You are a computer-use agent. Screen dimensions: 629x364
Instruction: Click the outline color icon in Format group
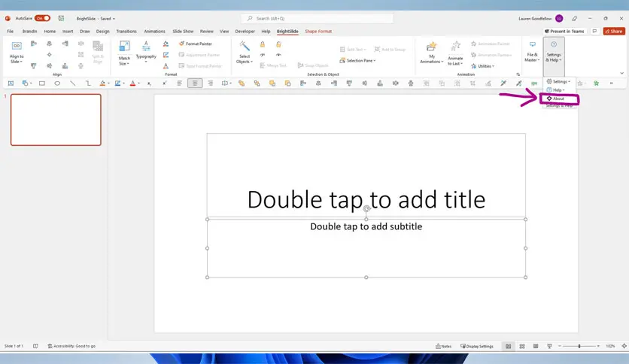click(x=166, y=55)
